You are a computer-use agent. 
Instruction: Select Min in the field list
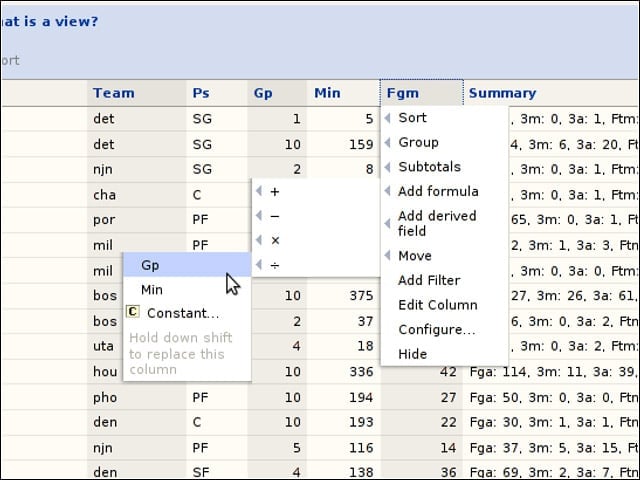[x=187, y=290]
